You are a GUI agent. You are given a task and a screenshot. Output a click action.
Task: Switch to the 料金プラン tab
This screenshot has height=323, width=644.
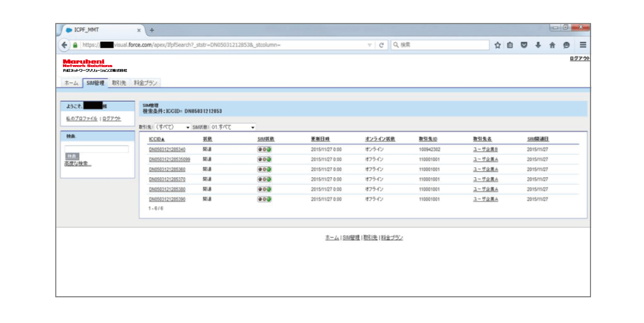(x=145, y=83)
